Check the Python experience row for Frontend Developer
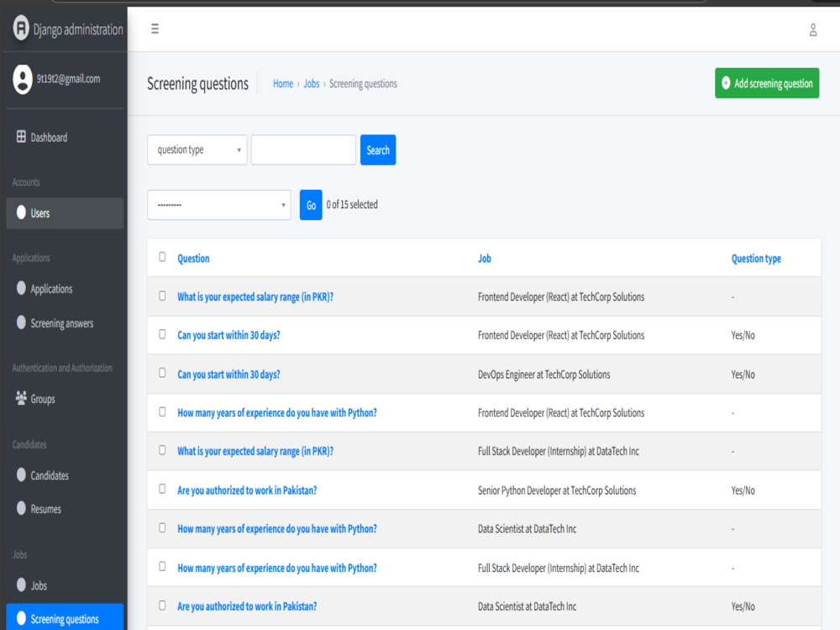Screen dimensions: 840x630 coord(162,412)
